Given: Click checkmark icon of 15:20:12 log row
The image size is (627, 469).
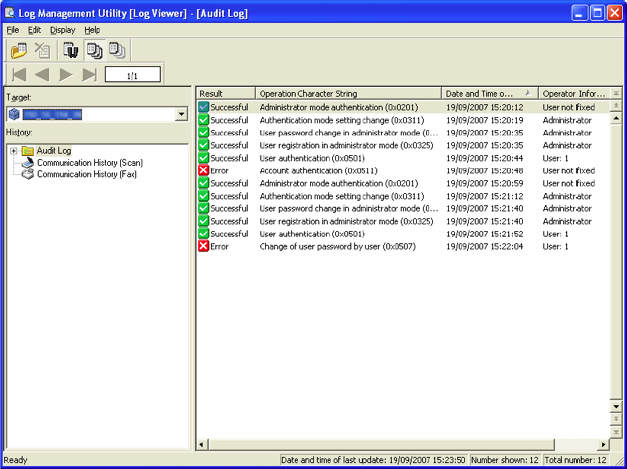Looking at the screenshot, I should pos(204,107).
